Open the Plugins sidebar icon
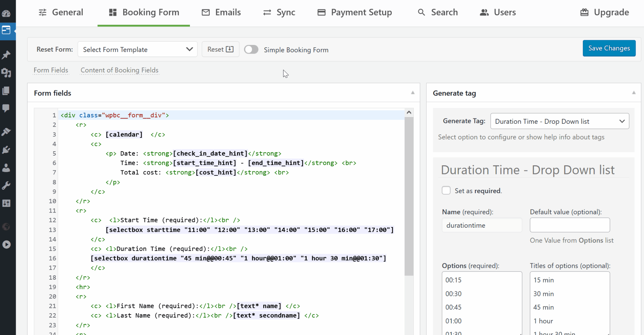The height and width of the screenshot is (335, 644). [6, 150]
